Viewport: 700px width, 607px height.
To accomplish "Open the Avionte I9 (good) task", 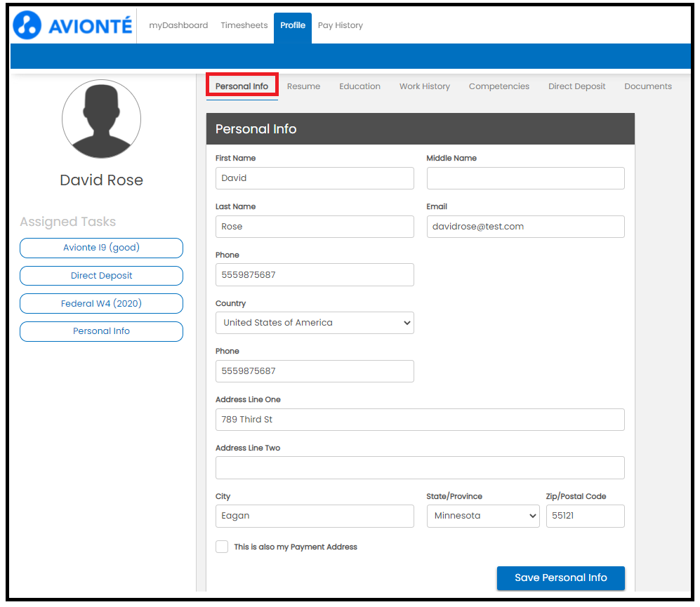I will (101, 248).
